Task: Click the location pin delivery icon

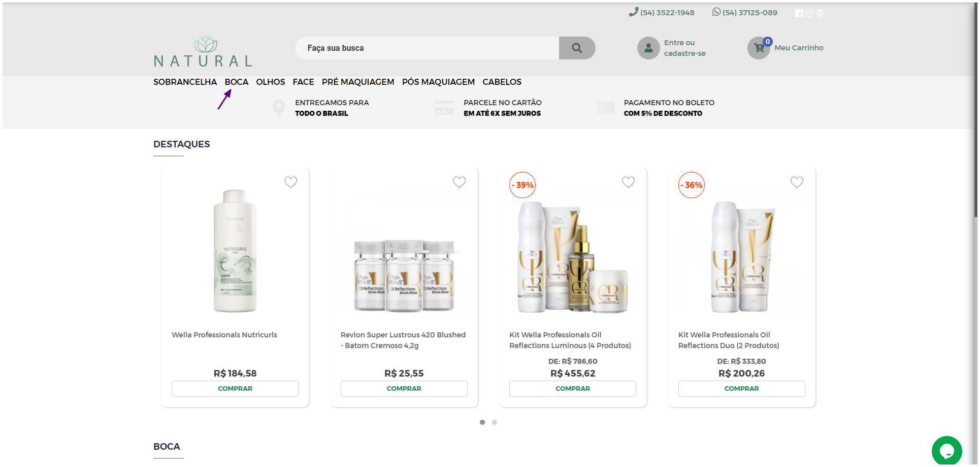Action: (x=279, y=108)
